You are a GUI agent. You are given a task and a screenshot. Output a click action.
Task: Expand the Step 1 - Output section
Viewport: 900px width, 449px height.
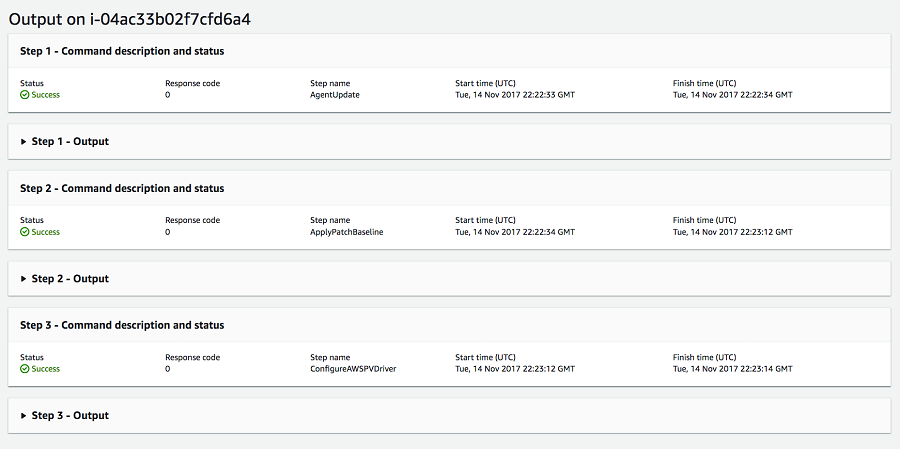pyautogui.click(x=24, y=142)
